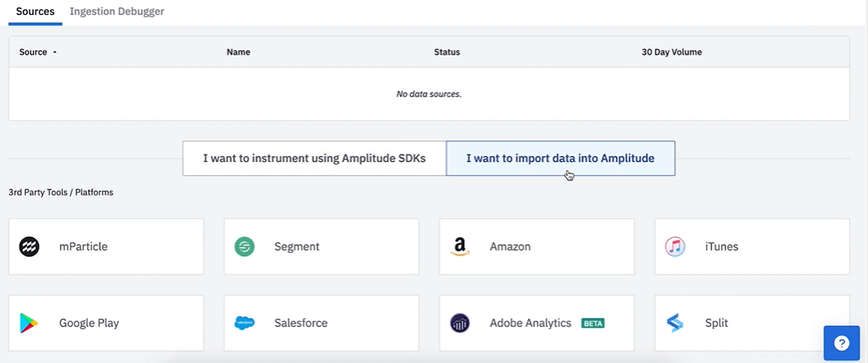Click the mParticle logo icon
The width and height of the screenshot is (868, 363).
(30, 246)
